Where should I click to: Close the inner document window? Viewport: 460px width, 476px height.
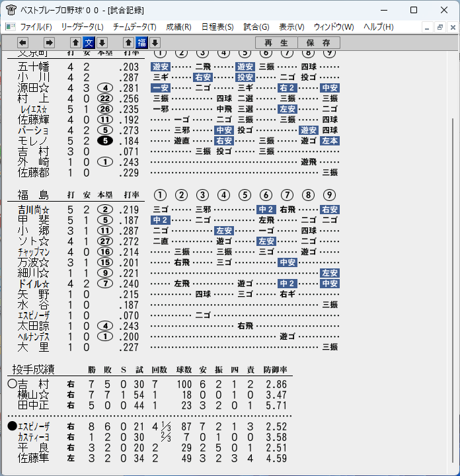click(453, 27)
